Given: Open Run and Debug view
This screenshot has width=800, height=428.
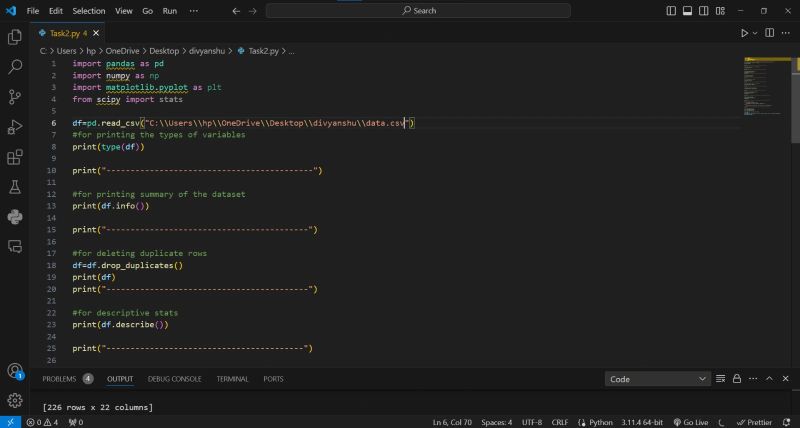Looking at the screenshot, I should (15, 127).
